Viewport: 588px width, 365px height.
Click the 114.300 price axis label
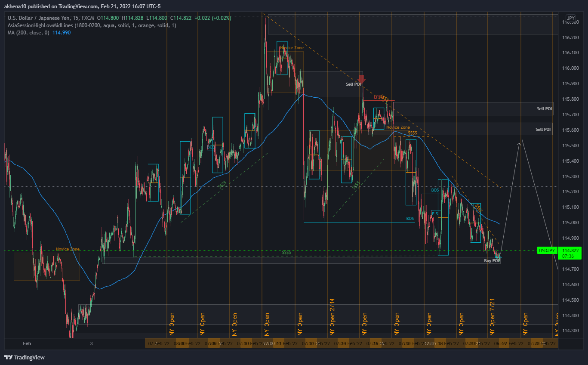pos(570,331)
